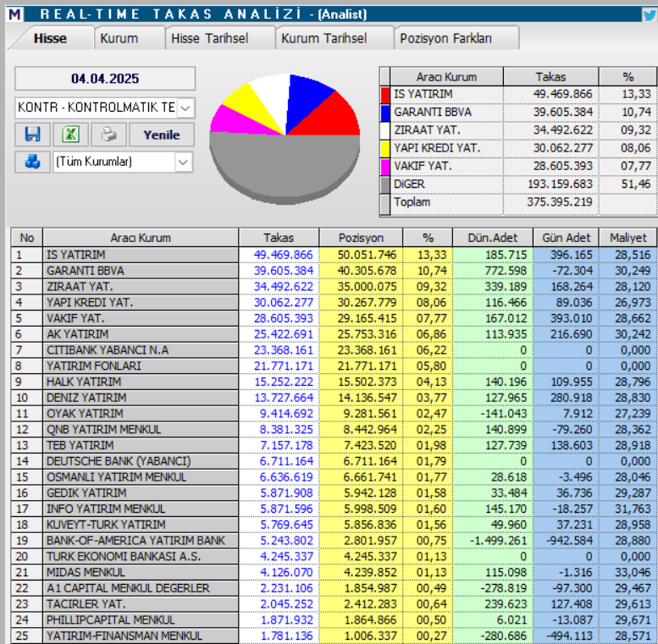Viewport: 658px width, 644px height.
Task: Click the M application logo icon
Action: [x=14, y=14]
